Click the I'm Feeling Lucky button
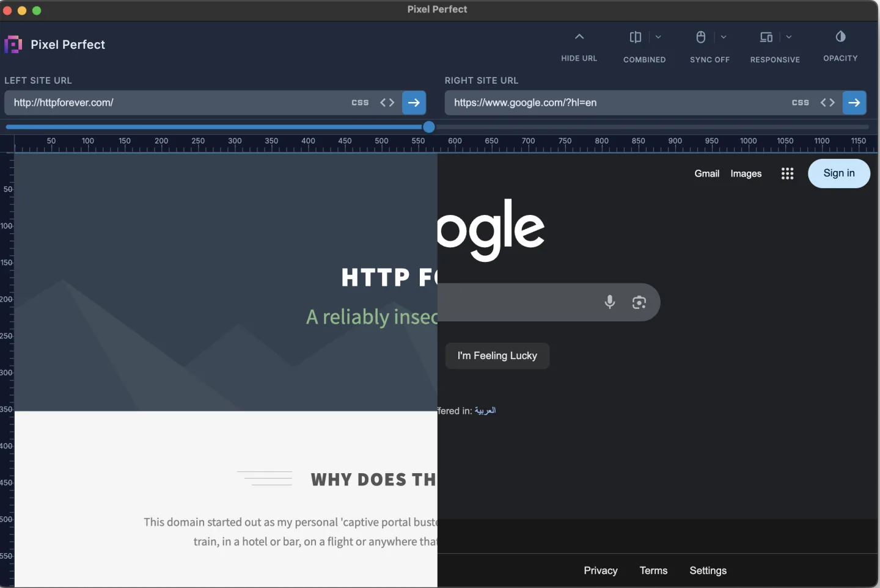This screenshot has height=588, width=880. [x=497, y=356]
